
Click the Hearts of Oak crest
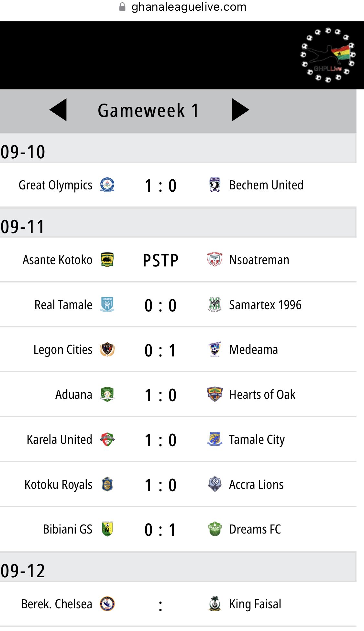coord(215,394)
